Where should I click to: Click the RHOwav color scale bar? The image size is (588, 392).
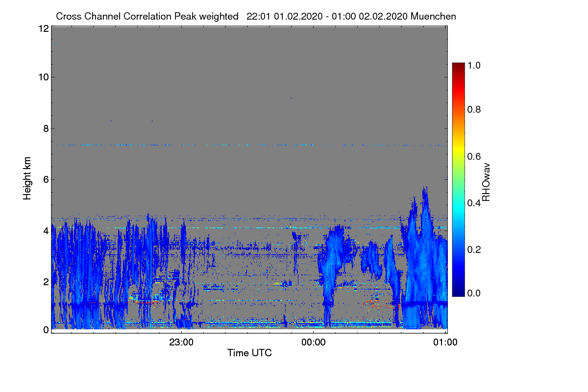pos(458,179)
